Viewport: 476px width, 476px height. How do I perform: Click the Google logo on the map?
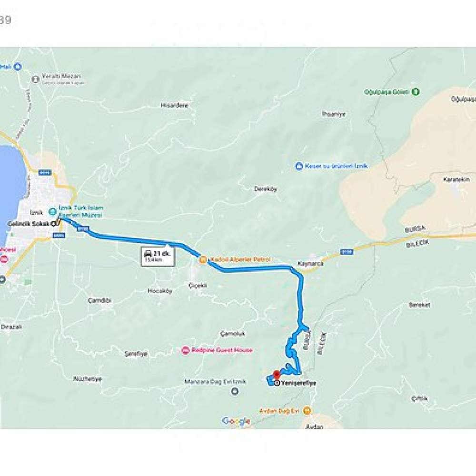click(x=236, y=421)
